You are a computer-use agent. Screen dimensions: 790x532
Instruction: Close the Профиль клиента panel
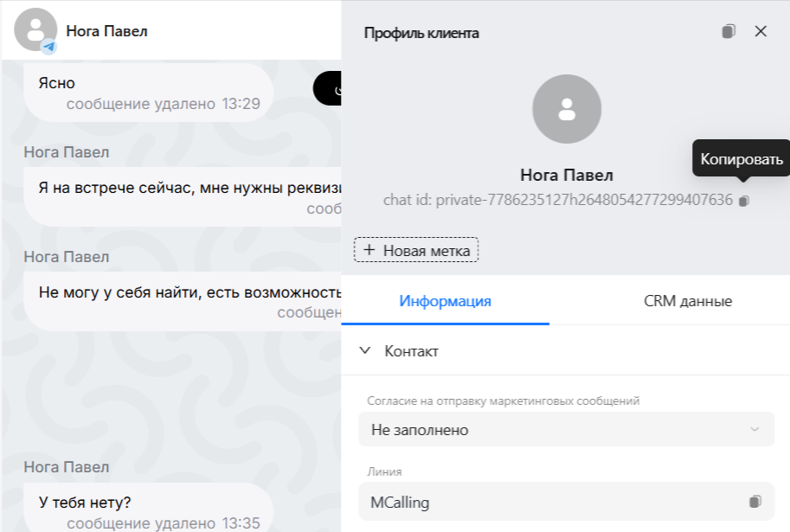coord(761,32)
